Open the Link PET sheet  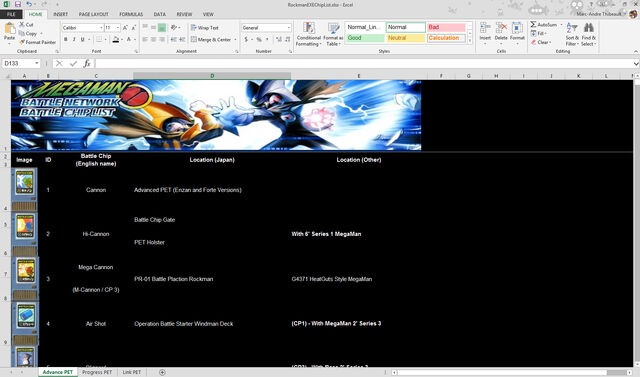click(x=131, y=372)
